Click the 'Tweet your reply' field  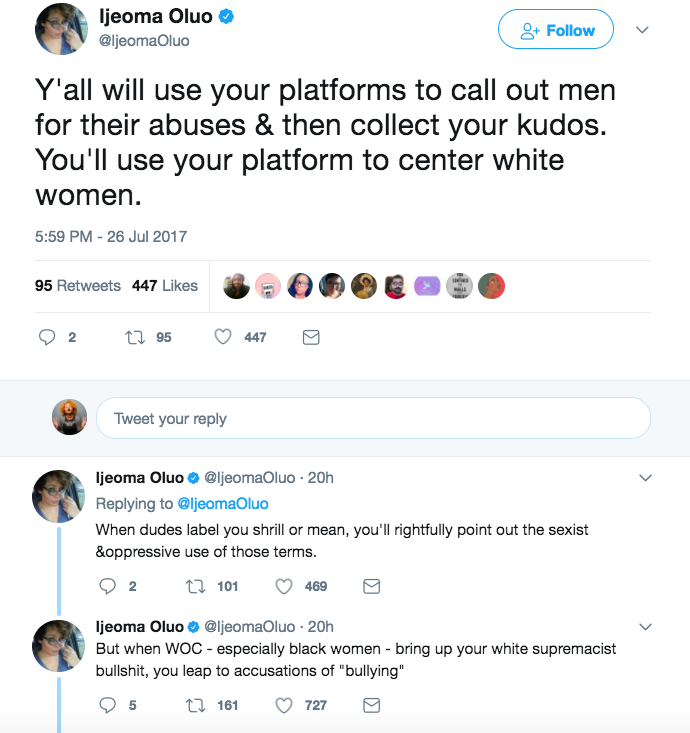tap(372, 418)
